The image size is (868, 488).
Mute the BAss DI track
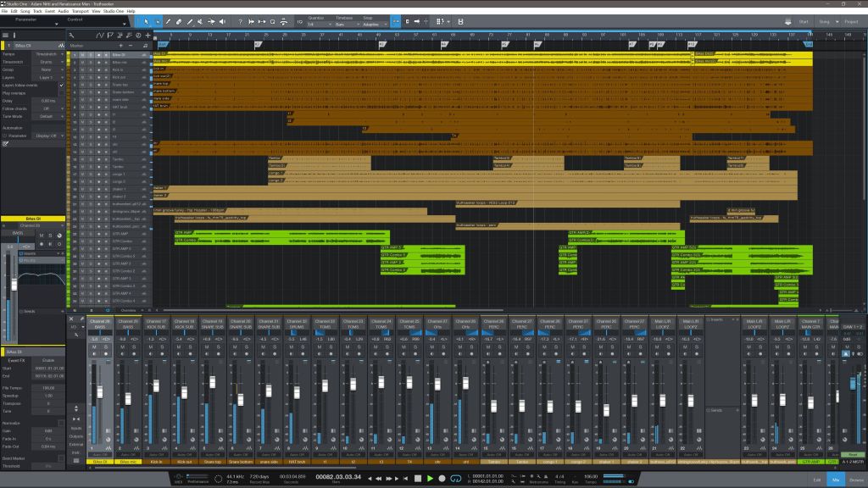pos(82,55)
